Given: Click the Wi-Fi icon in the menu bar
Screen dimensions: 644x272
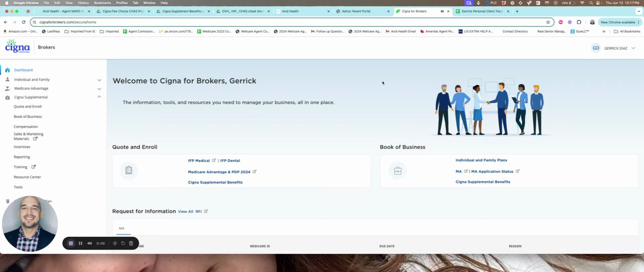Looking at the screenshot, I should 582,3.
